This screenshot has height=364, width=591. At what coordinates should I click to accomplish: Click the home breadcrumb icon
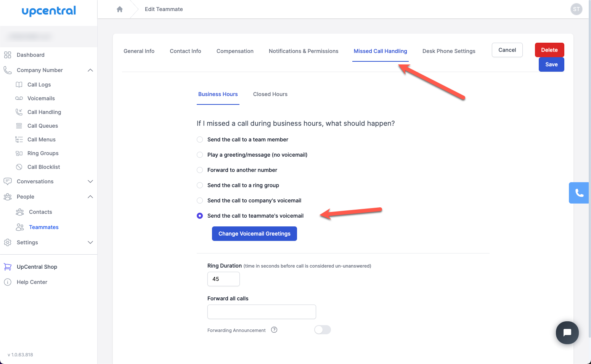120,9
